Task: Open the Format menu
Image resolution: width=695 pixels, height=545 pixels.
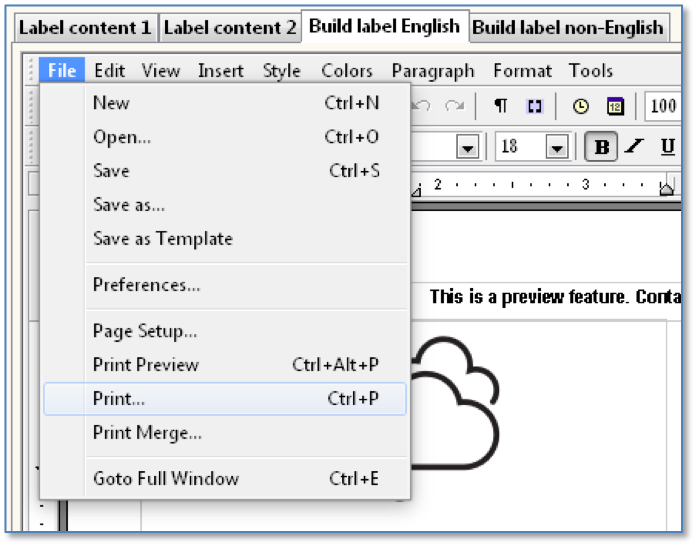Action: coord(523,70)
